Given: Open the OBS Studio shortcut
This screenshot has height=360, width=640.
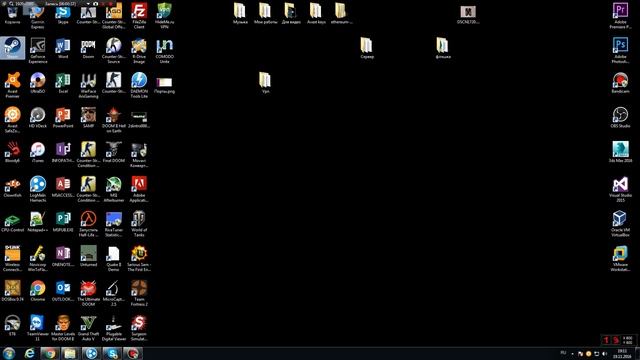Looking at the screenshot, I should pyautogui.click(x=620, y=118).
